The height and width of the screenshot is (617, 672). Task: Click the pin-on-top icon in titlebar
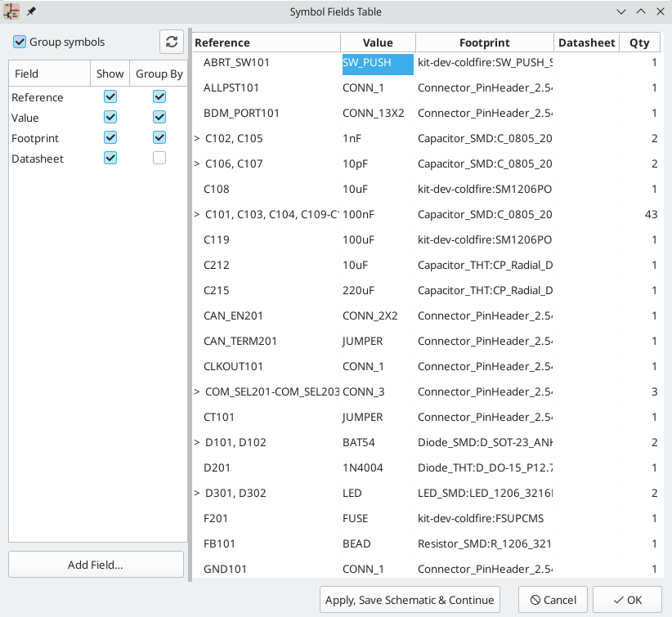point(31,11)
